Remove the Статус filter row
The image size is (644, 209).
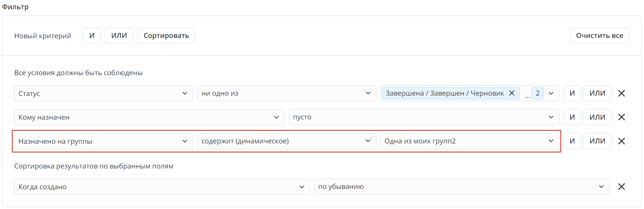click(621, 94)
